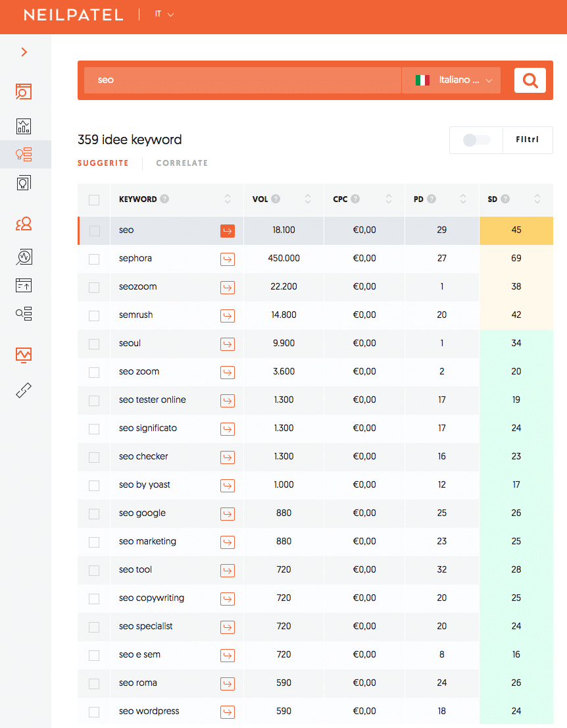This screenshot has width=567, height=728.
Task: Click the seo by yoast keyword
Action: 144,484
